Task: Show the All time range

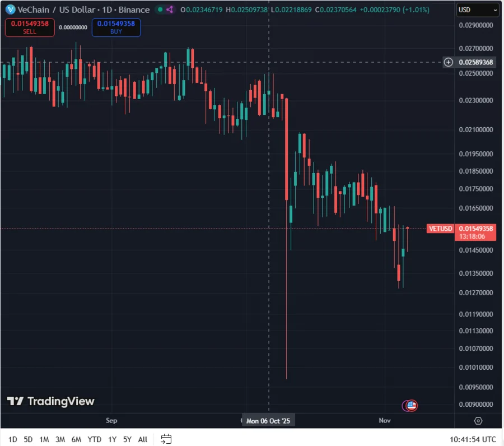Action: tap(143, 439)
